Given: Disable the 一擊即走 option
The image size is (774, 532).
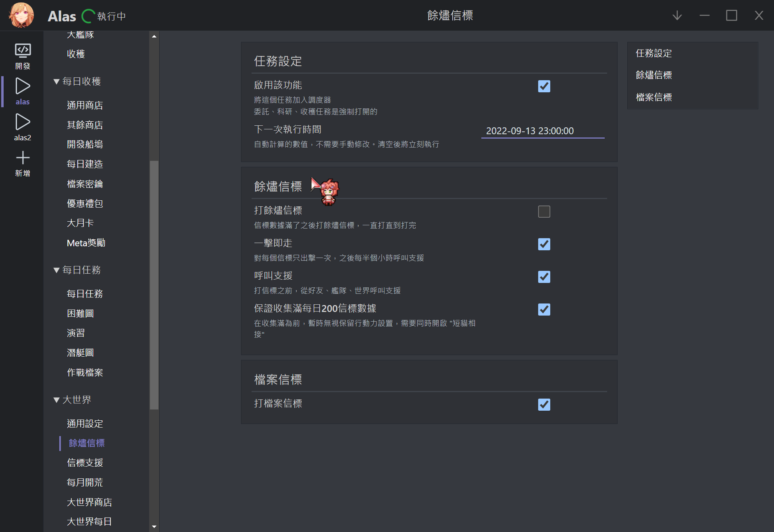Looking at the screenshot, I should click(x=544, y=244).
